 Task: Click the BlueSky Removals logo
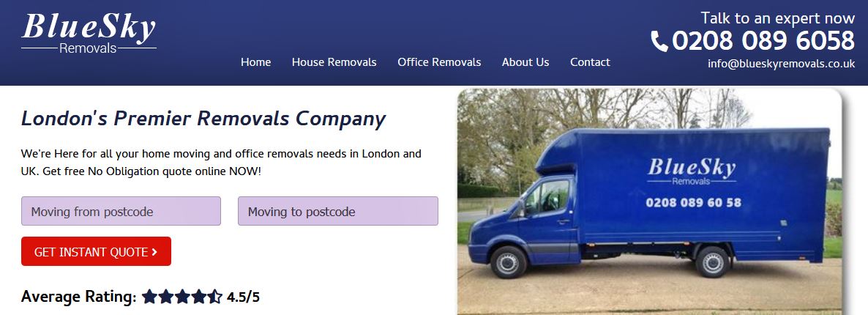point(89,34)
